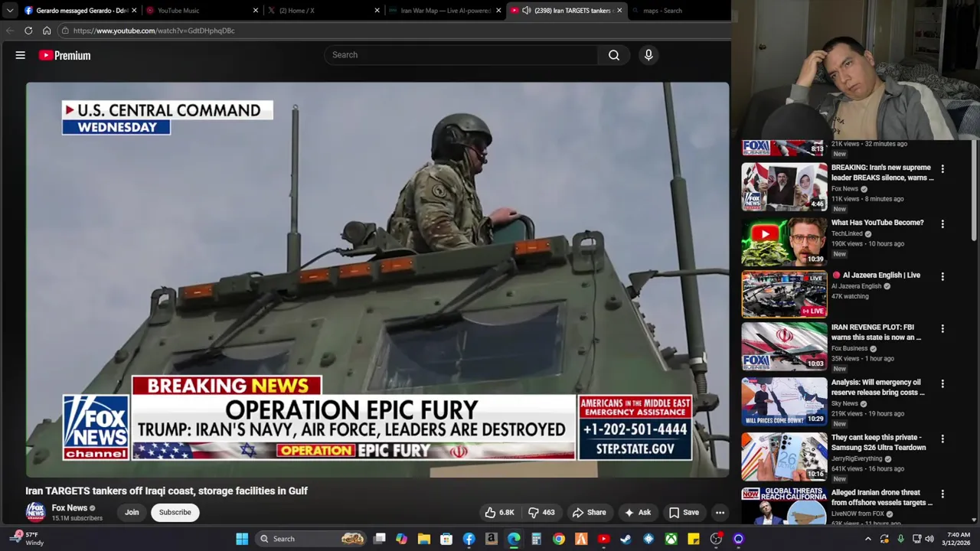This screenshot has height=551, width=980.
Task: Open Sticky Notes from the taskbar
Action: tap(693, 539)
